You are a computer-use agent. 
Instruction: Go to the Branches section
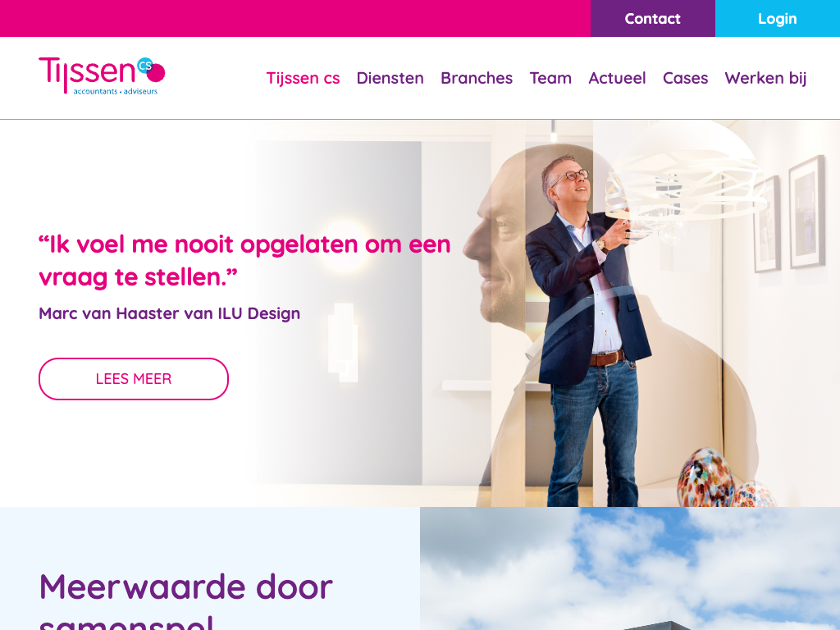[477, 78]
